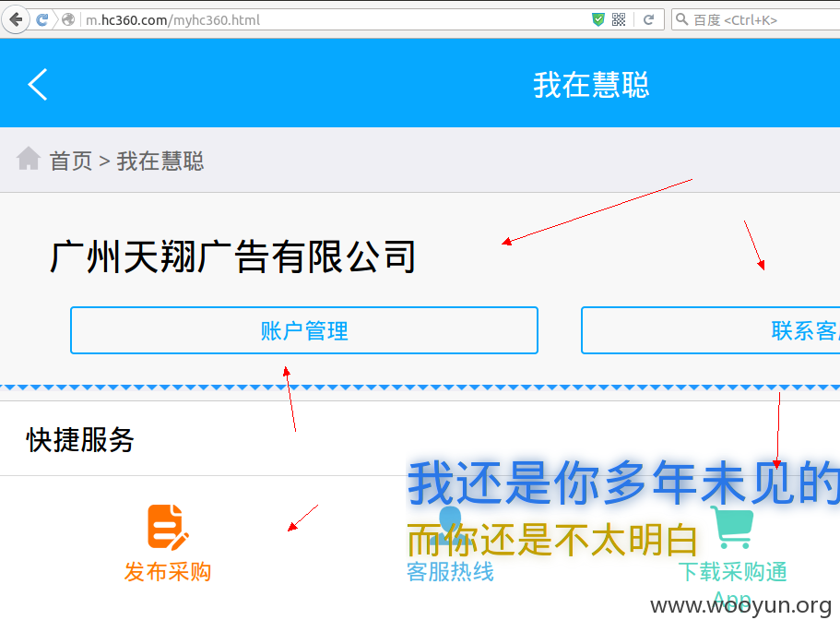Go back using the white chevron in header
The height and width of the screenshot is (632, 840).
(x=38, y=84)
